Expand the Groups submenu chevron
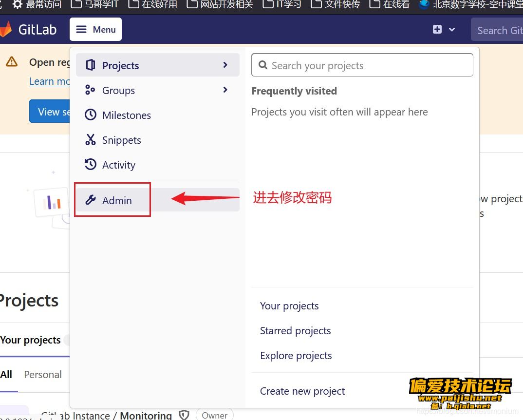Viewport: 523px width, 420px height. 225,90
